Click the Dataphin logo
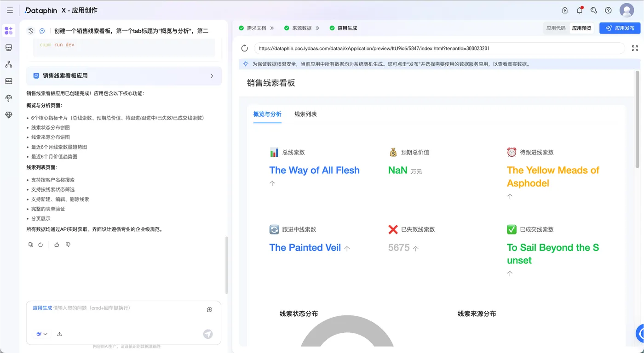 (x=41, y=10)
